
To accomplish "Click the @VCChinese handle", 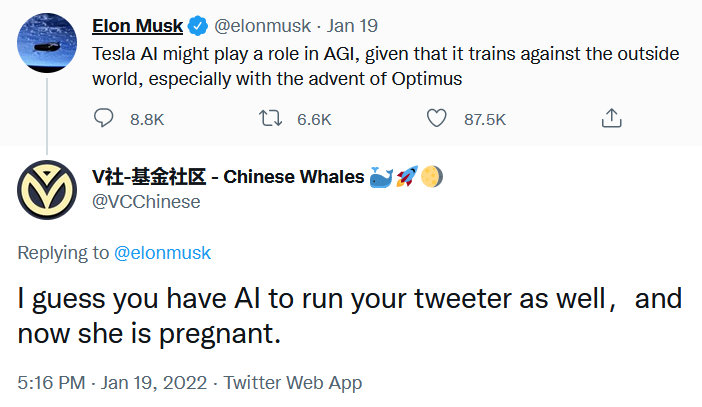I will pos(146,201).
